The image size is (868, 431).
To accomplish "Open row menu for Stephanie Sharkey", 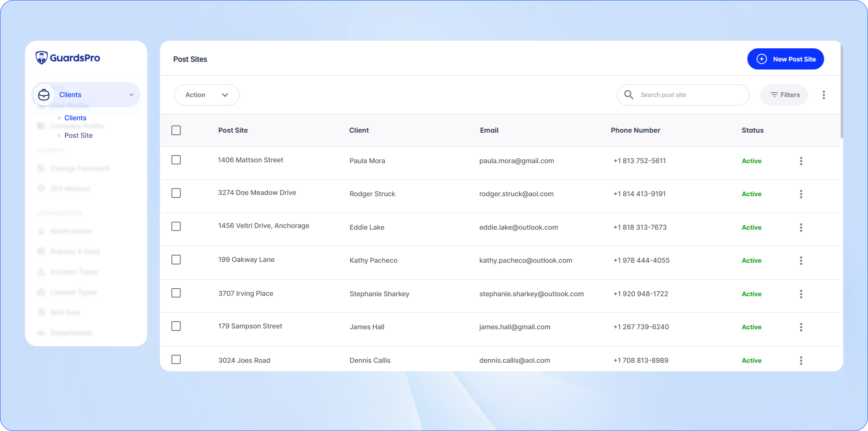I will (x=801, y=294).
